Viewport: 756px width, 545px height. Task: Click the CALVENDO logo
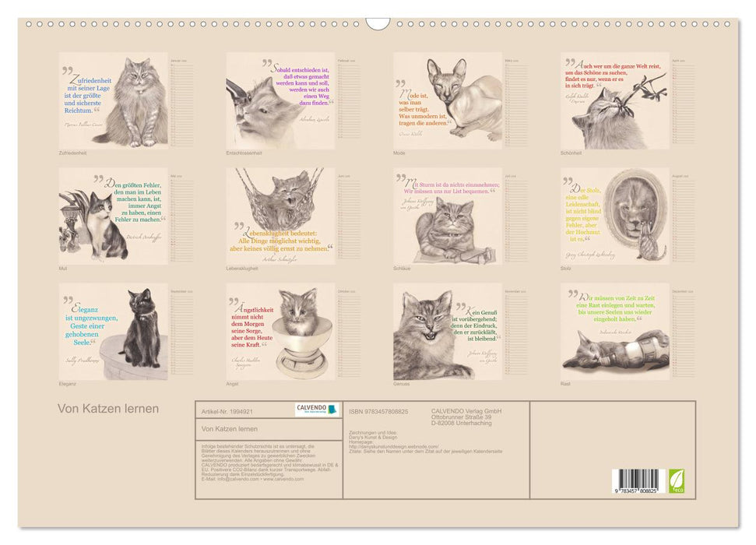coord(317,408)
